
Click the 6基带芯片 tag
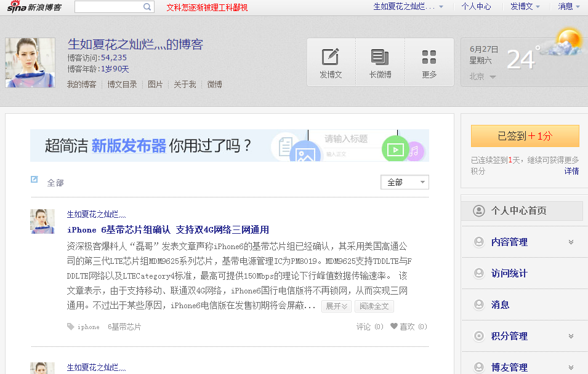[124, 327]
